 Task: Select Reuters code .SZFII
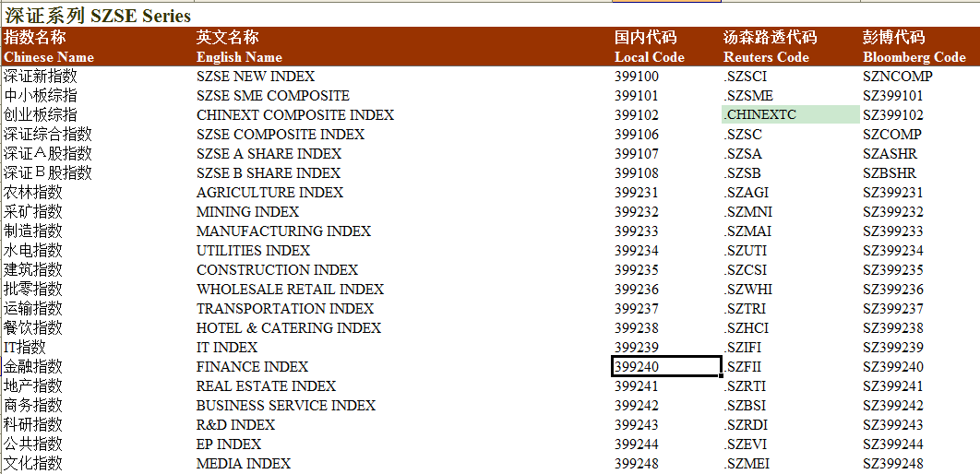pyautogui.click(x=742, y=367)
